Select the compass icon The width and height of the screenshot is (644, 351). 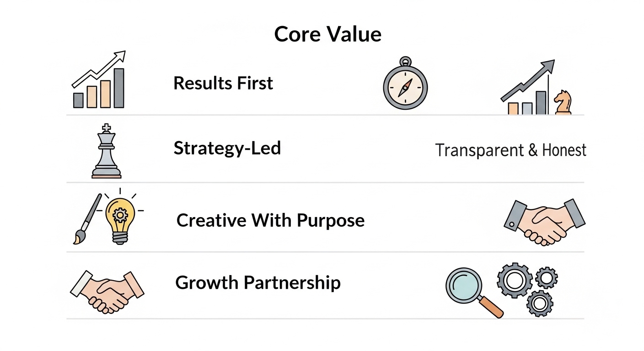point(405,85)
